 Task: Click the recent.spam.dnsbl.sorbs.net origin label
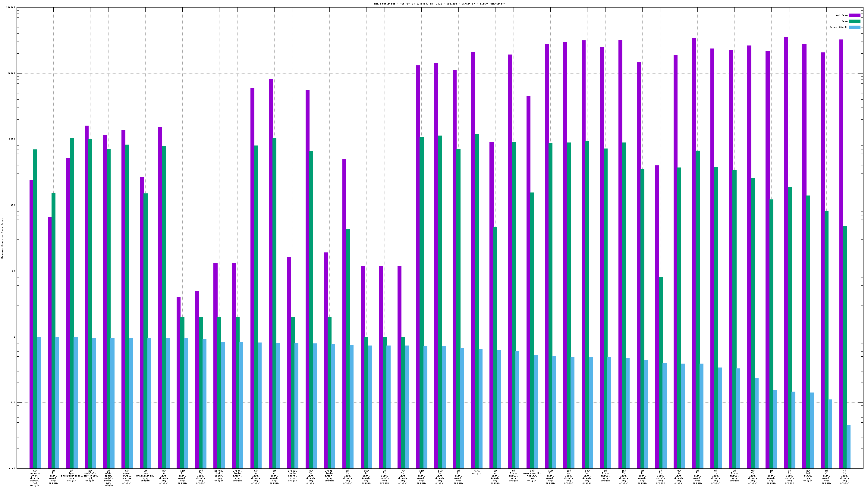[x=35, y=478]
